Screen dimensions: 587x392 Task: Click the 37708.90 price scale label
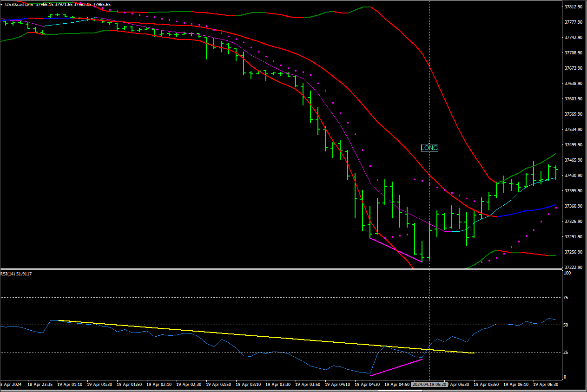[x=574, y=53]
